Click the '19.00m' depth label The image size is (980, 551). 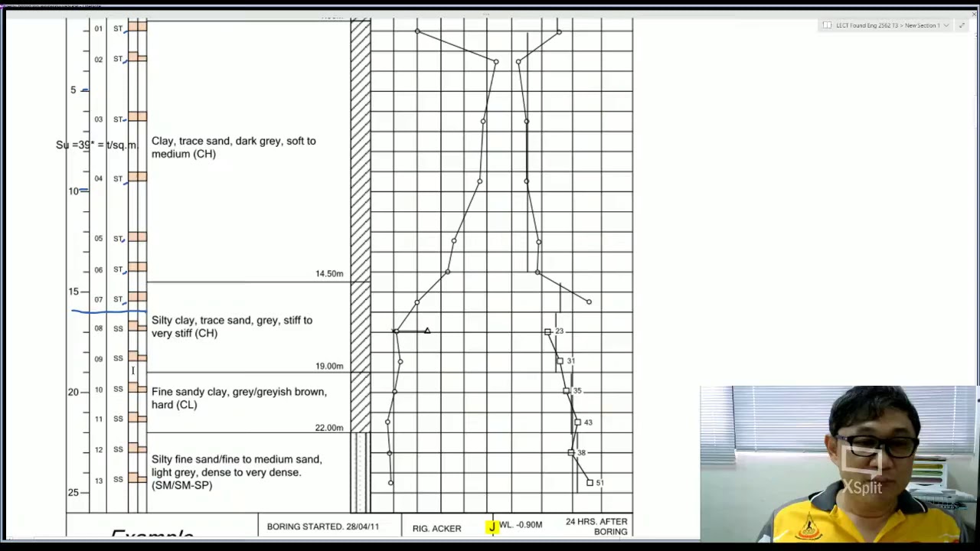[x=329, y=366]
